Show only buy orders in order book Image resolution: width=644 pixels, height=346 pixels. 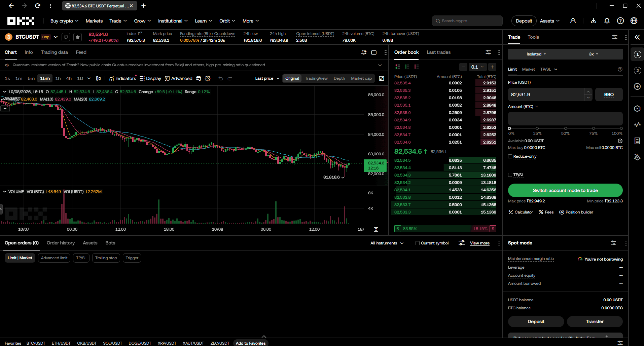click(x=407, y=67)
